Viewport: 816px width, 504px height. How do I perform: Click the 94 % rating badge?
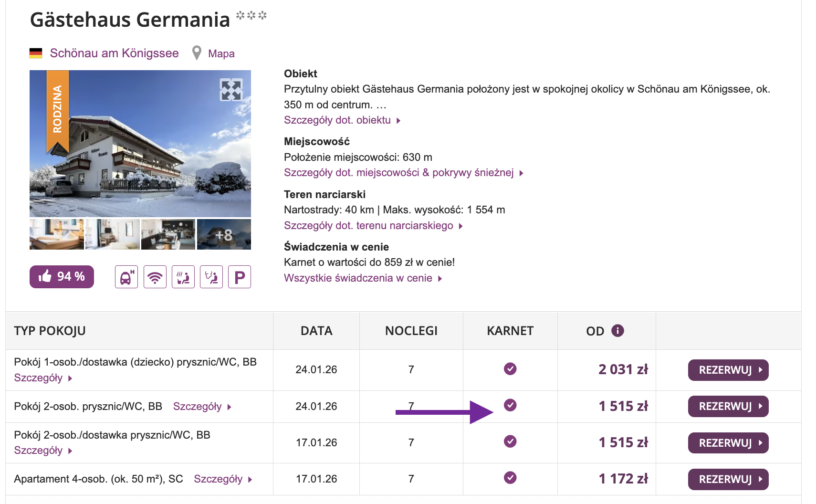[x=62, y=277]
